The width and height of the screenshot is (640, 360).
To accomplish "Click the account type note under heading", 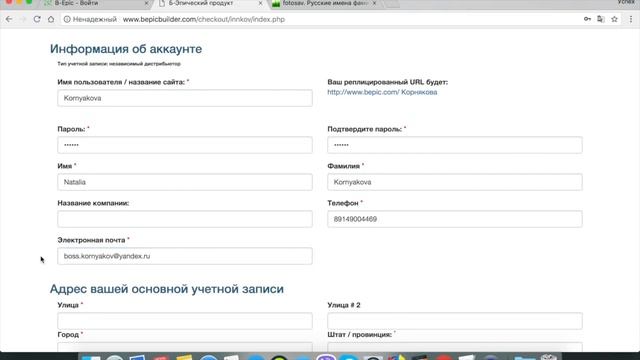I will tap(119, 64).
